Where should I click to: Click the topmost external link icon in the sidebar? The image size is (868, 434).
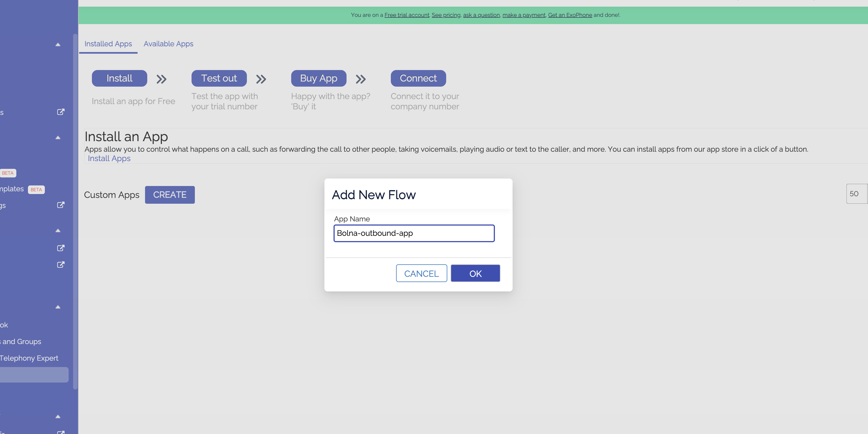point(61,112)
